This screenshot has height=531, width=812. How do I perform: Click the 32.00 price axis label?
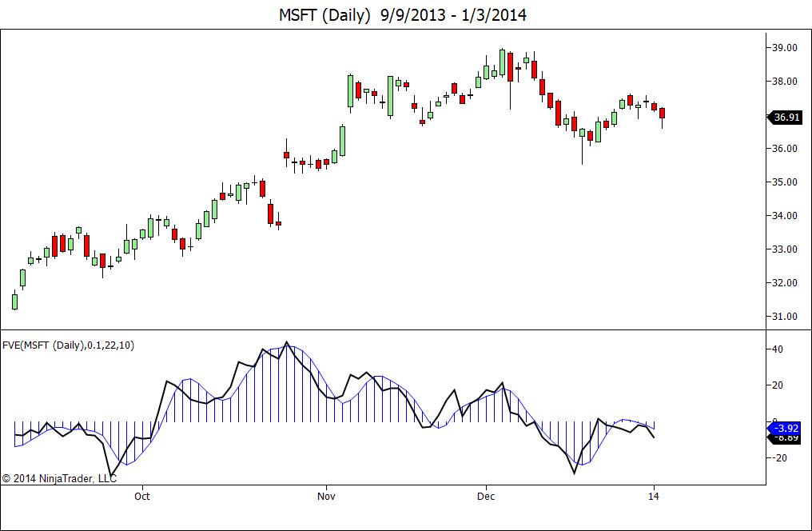785,283
